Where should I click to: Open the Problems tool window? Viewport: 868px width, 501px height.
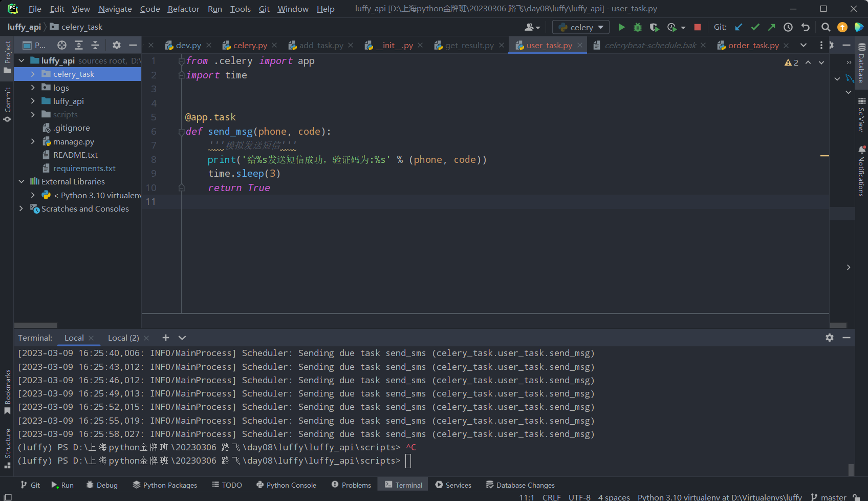point(351,485)
